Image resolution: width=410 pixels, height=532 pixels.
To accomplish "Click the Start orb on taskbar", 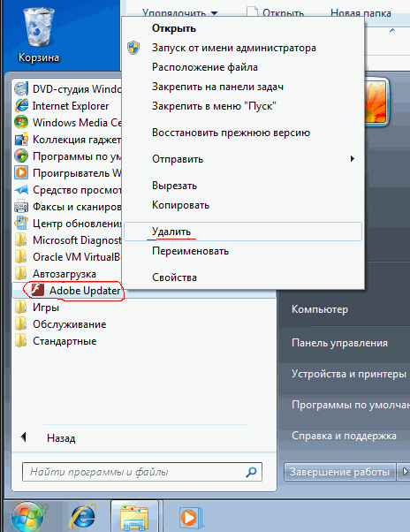I will pyautogui.click(x=27, y=518).
